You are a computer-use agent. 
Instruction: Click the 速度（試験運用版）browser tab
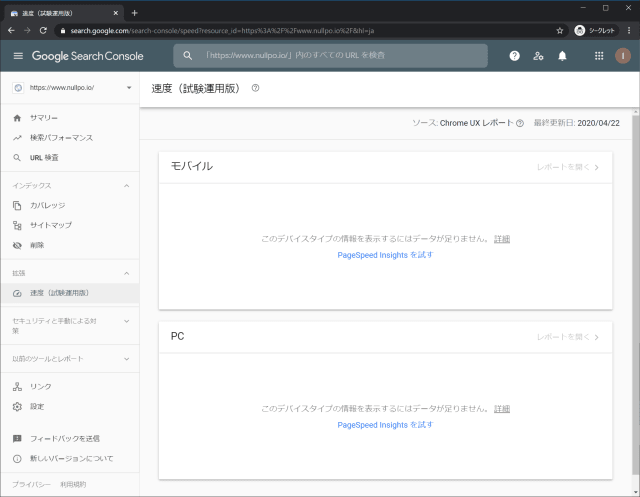63,13
